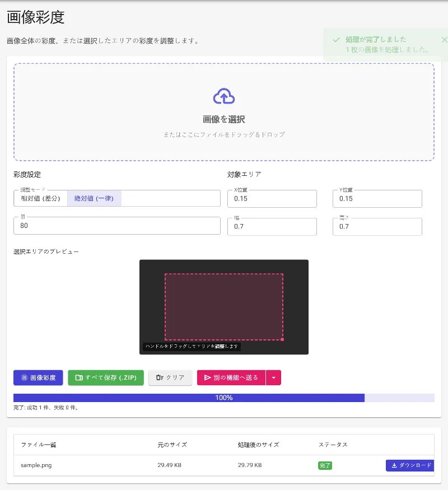
Task: Click the cloud upload icon
Action: tap(223, 96)
